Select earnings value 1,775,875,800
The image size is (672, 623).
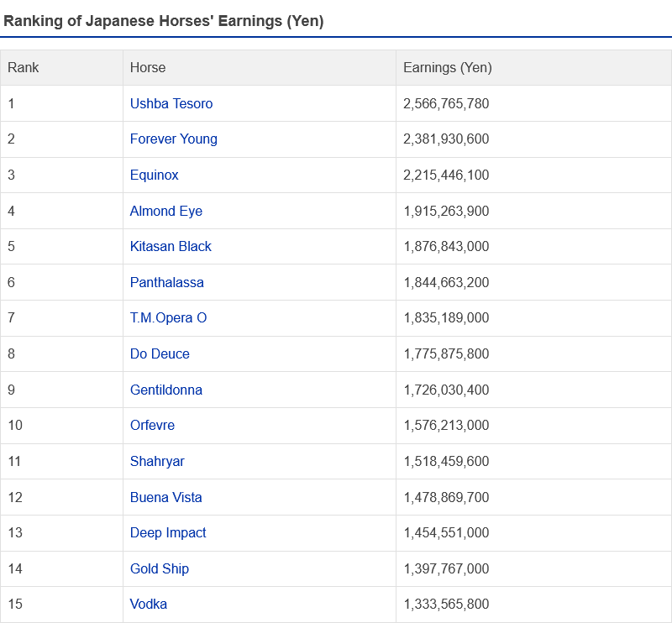(446, 354)
